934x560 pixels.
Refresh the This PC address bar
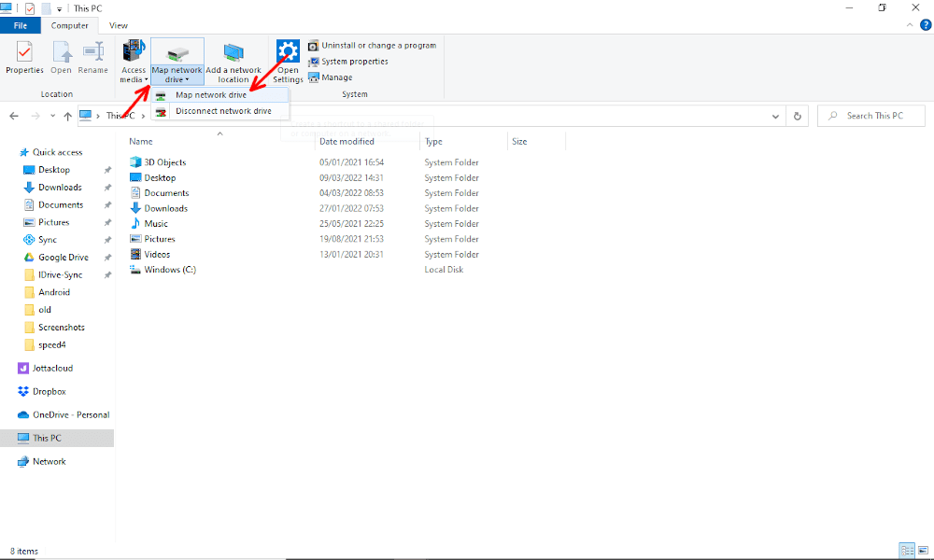[797, 116]
